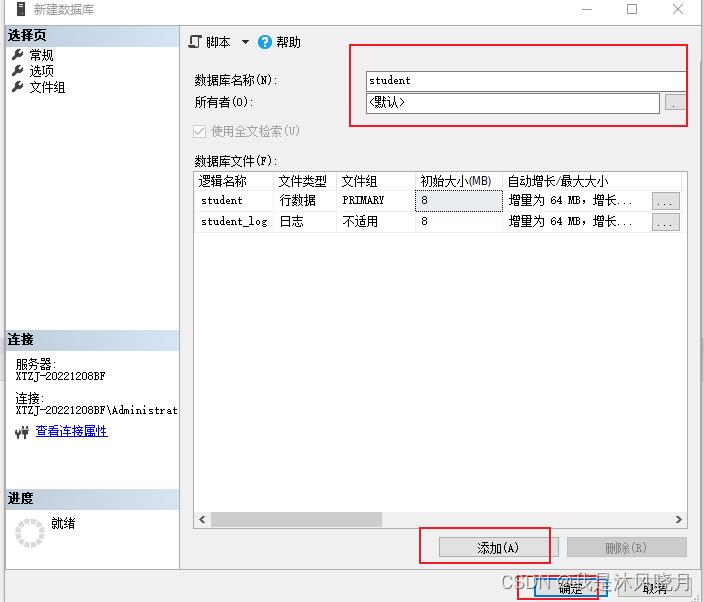Open the 选项 page
Screen dimensions: 704x602
pyautogui.click(x=41, y=71)
